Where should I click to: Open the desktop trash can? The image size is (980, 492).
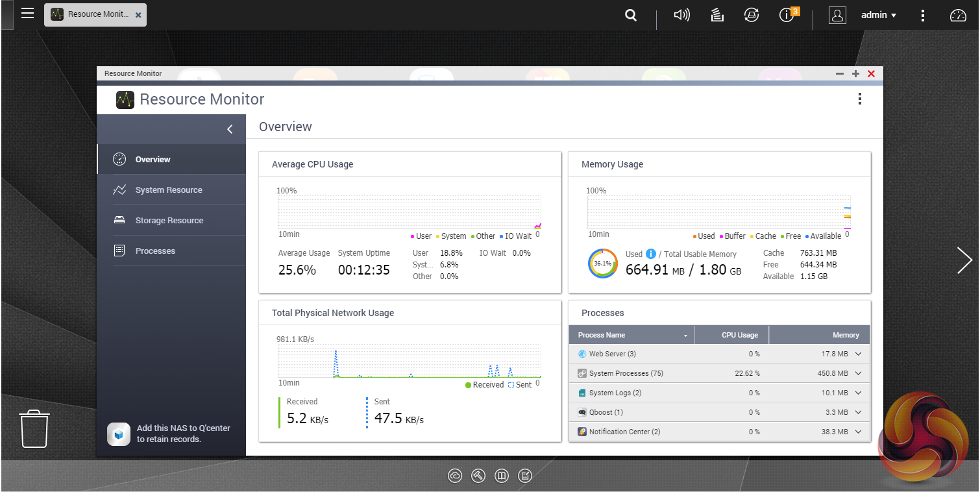(x=35, y=428)
